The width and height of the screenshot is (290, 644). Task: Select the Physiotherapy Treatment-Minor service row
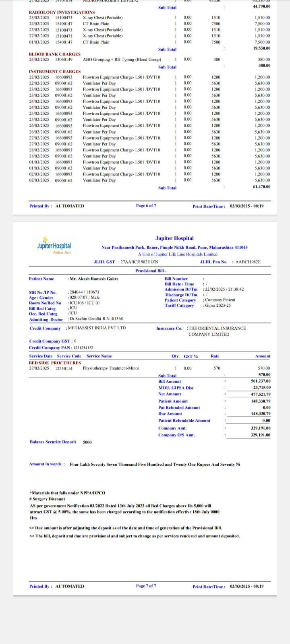111,368
